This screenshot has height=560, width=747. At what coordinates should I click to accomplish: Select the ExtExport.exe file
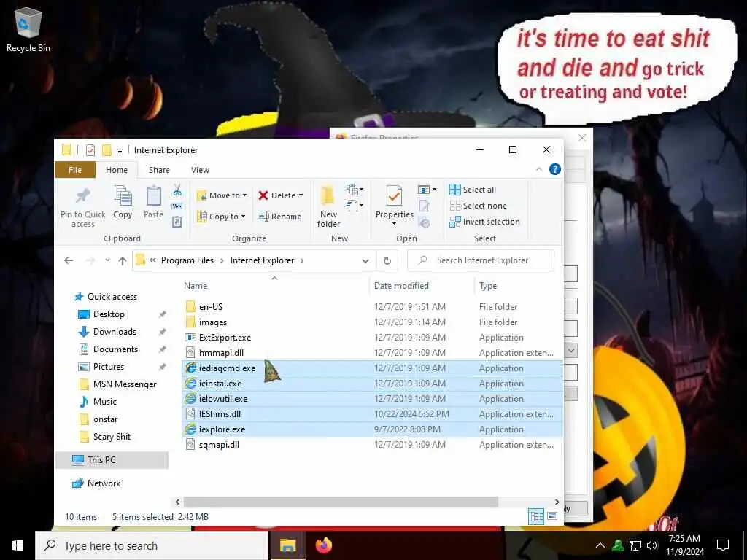coord(225,338)
